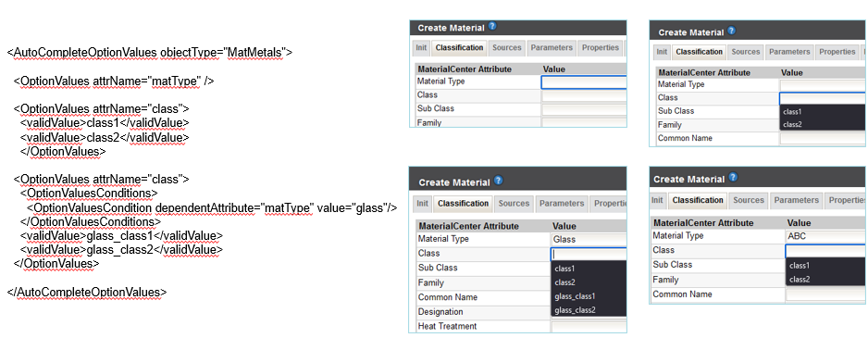Open Parameters tab in upper-right panel

pyautogui.click(x=789, y=52)
